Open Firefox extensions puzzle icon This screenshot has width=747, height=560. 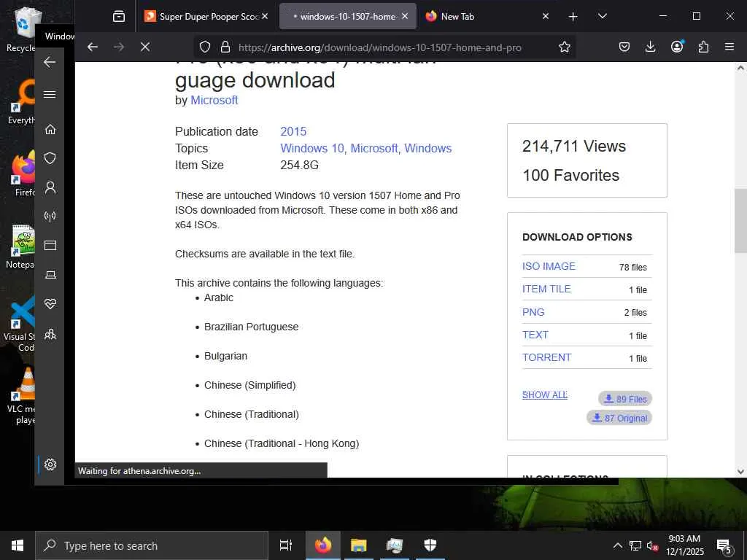pos(703,47)
